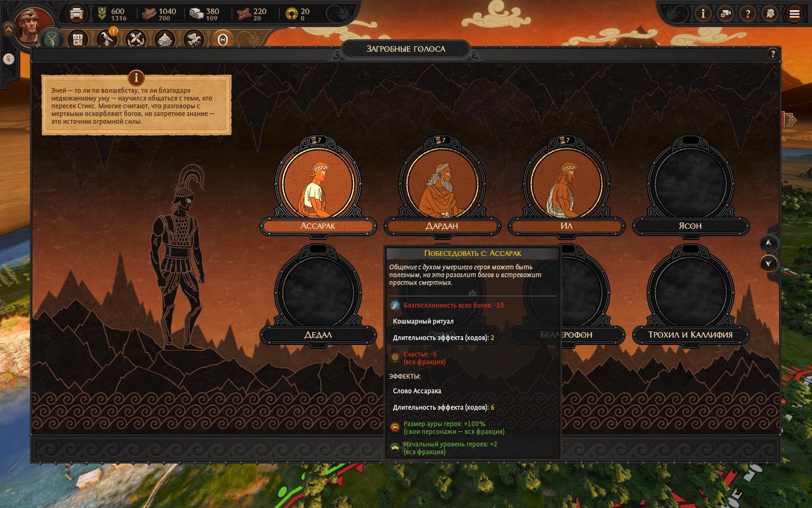Viewport: 812px width, 508px height.
Task: Open the treasury temple icon
Action: pos(76,14)
